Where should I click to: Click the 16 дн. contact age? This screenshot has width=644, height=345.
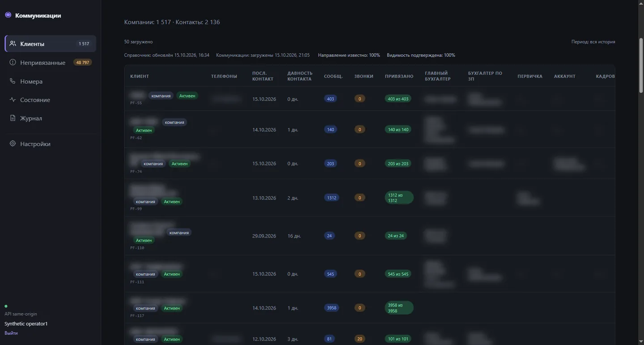(294, 236)
